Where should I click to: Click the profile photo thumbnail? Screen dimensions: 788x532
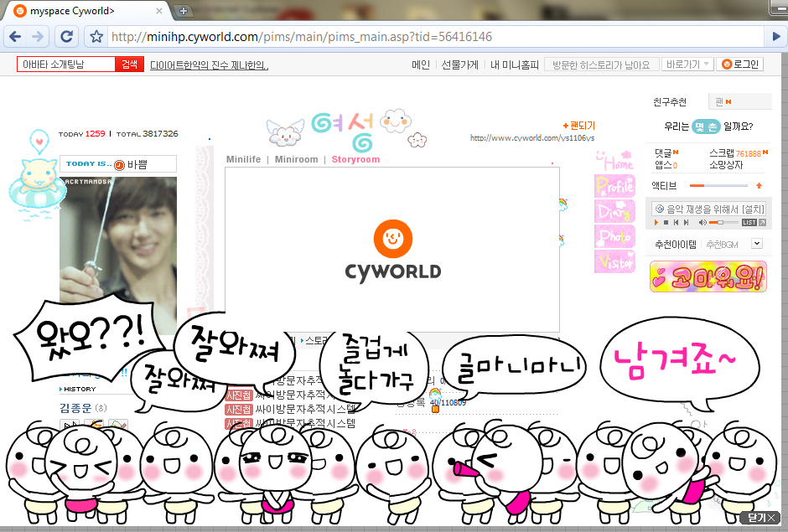tap(118, 241)
